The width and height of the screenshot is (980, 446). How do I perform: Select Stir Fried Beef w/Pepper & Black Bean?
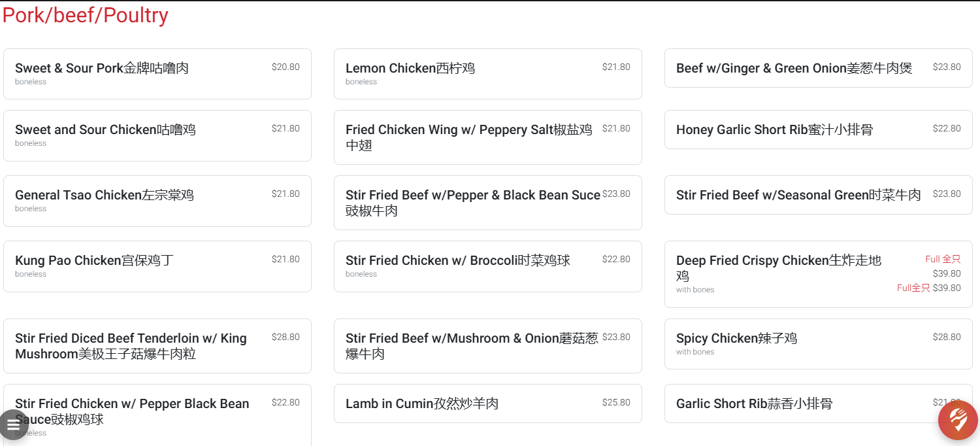pos(487,203)
